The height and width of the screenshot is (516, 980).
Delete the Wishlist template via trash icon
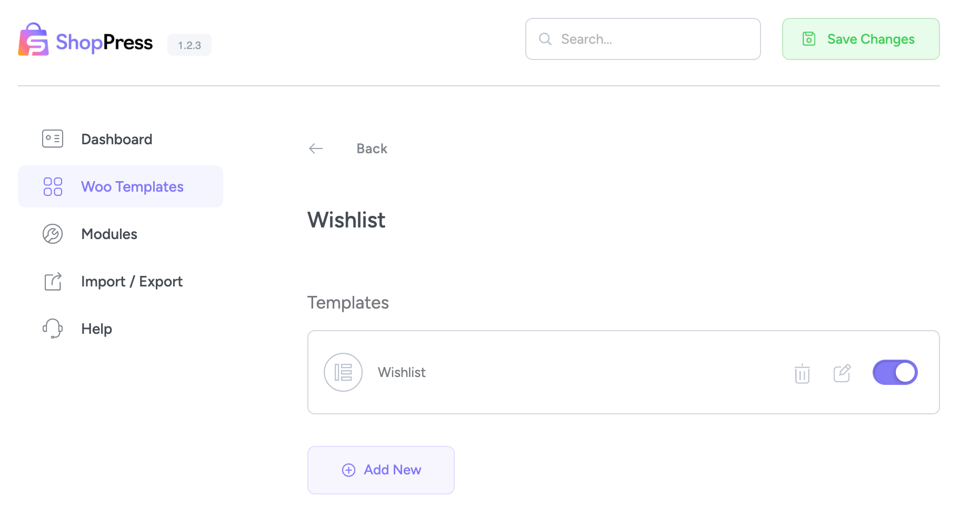pos(802,373)
